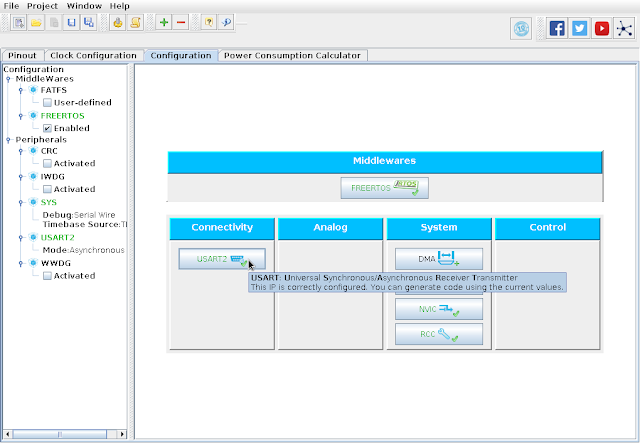Click the tree panel scrollbar right arrow
This screenshot has height=443, width=640.
point(122,434)
